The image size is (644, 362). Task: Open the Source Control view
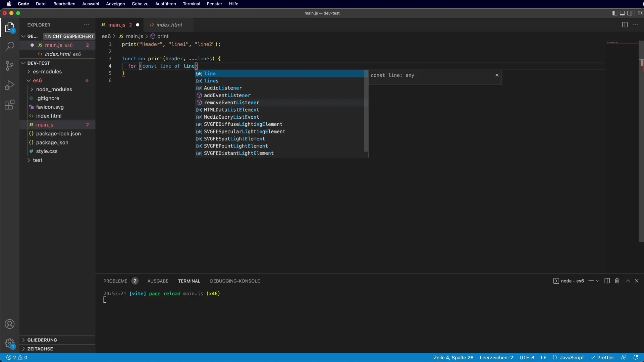(x=10, y=66)
